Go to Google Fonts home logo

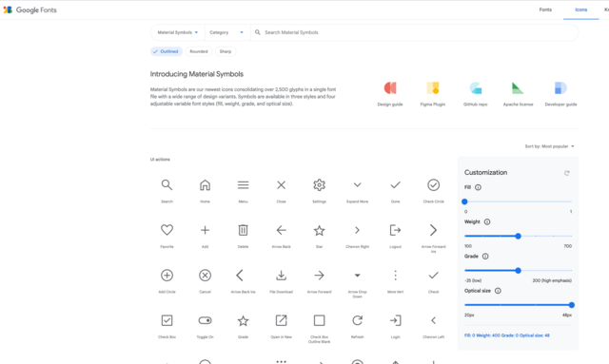click(29, 10)
